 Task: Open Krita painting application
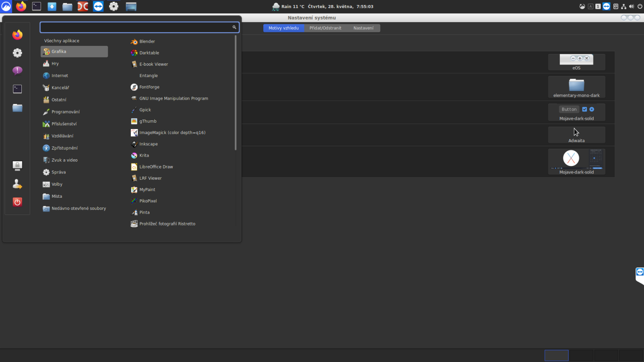[144, 155]
